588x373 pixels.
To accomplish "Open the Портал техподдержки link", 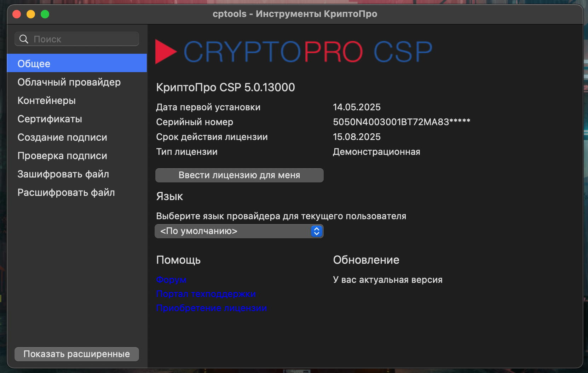I will tap(206, 294).
